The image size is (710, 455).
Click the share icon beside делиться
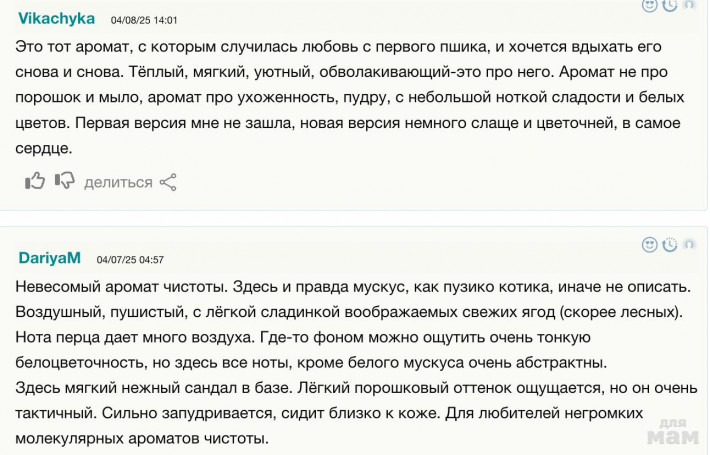168,182
